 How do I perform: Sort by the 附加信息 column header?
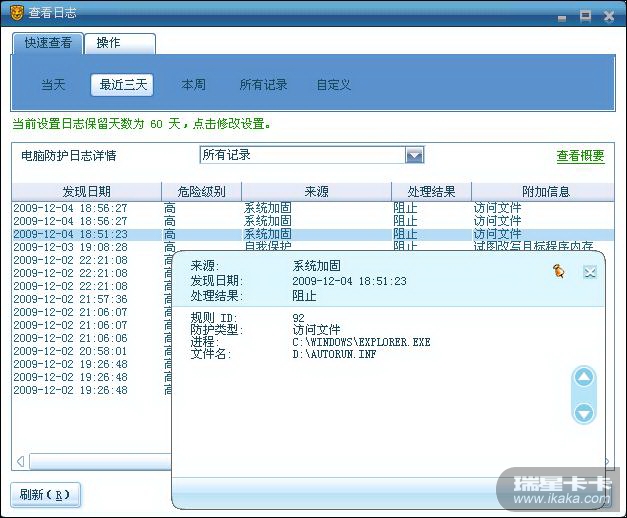click(x=543, y=192)
